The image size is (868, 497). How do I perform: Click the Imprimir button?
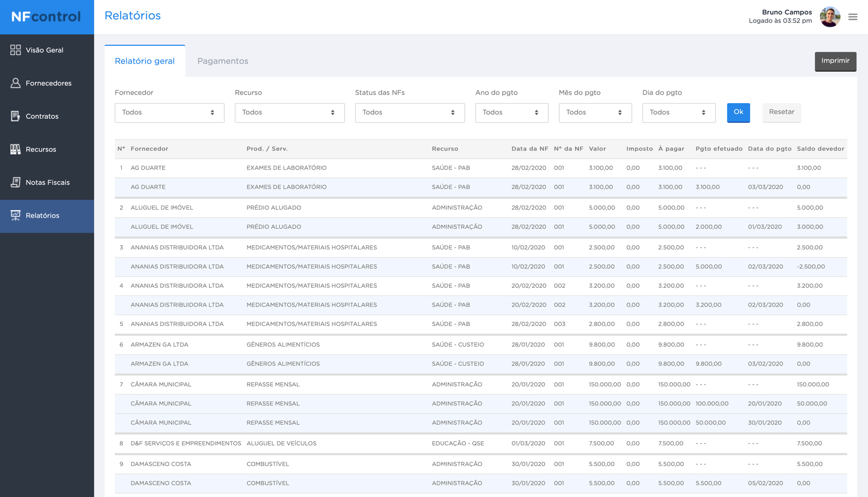tap(835, 61)
